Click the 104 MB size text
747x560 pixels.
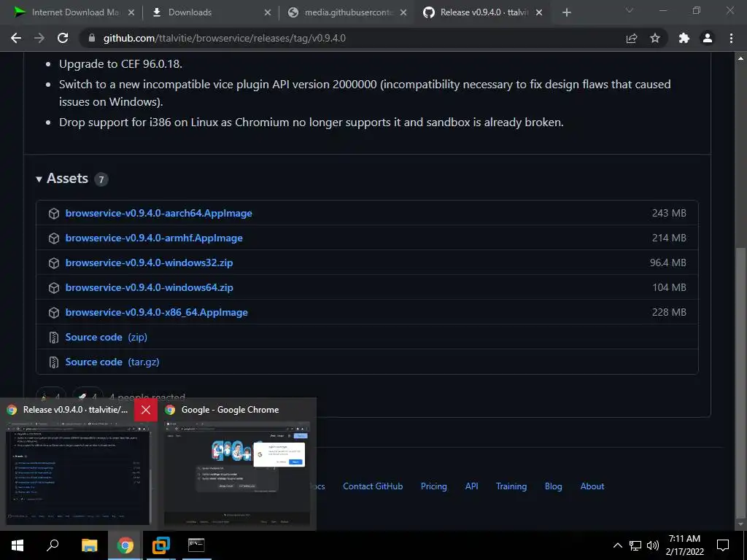click(670, 287)
